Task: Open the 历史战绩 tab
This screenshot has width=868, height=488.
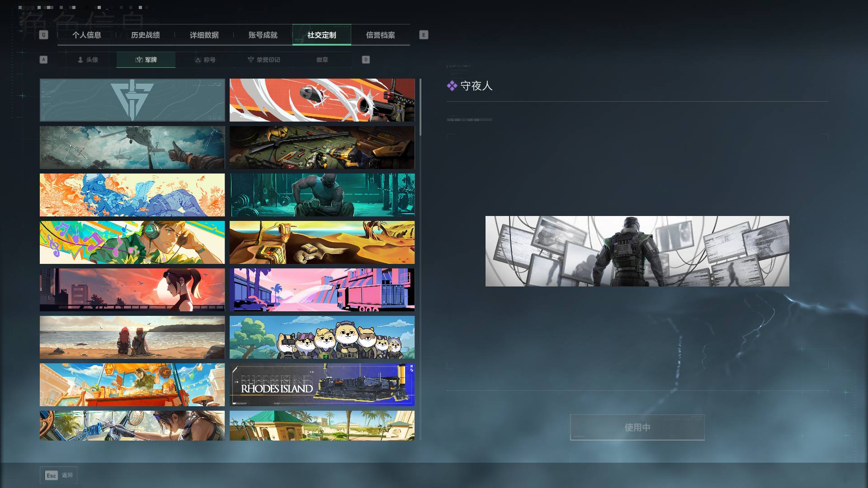Action: 146,35
